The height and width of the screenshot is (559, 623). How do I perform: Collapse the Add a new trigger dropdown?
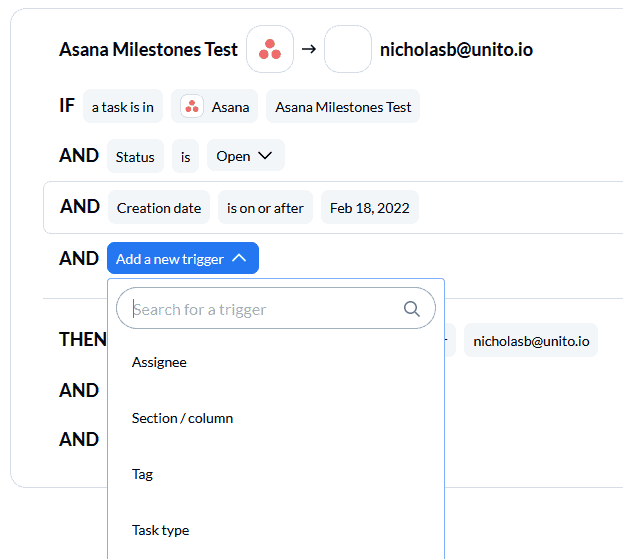183,258
